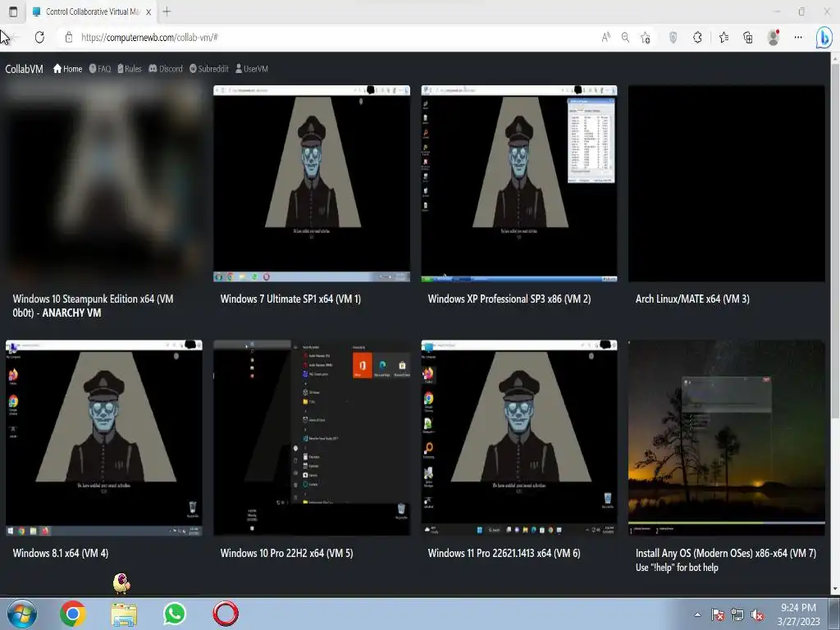
Task: Open Bing Chat sidebar button
Action: (x=824, y=38)
